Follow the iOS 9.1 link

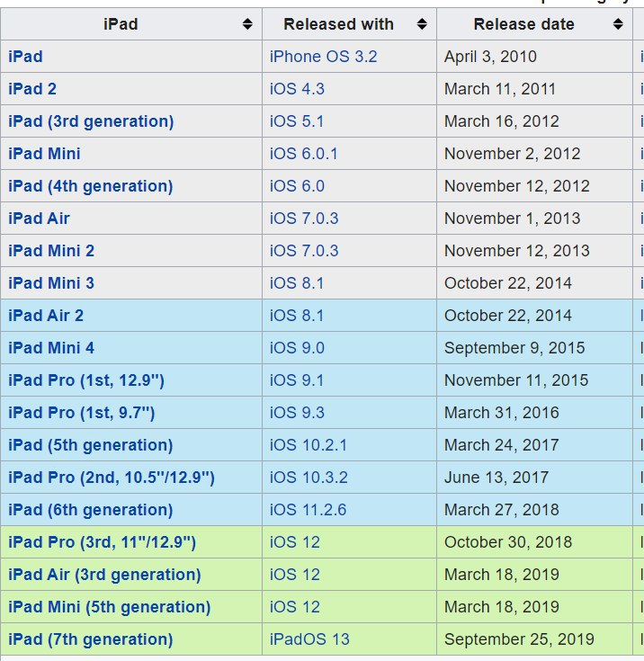click(x=297, y=380)
